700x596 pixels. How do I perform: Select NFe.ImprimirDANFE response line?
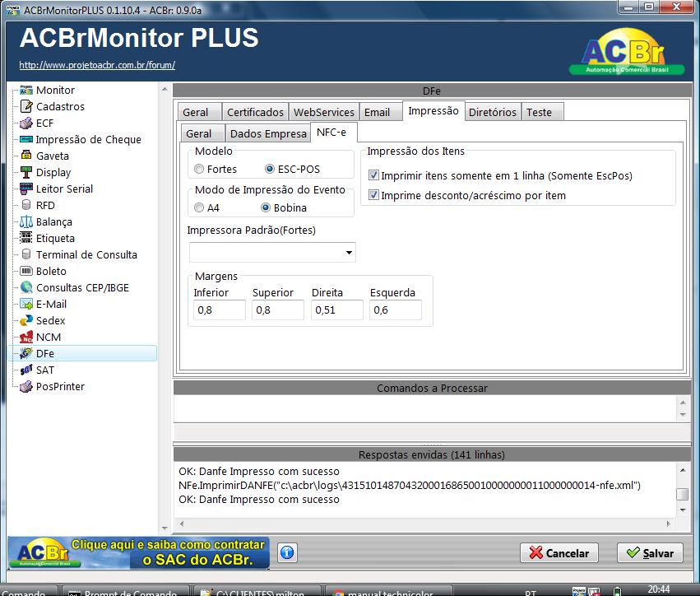(410, 485)
